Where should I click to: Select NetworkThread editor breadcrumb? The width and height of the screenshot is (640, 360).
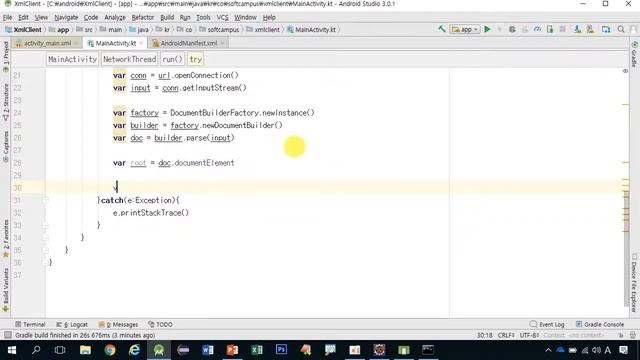(x=129, y=59)
